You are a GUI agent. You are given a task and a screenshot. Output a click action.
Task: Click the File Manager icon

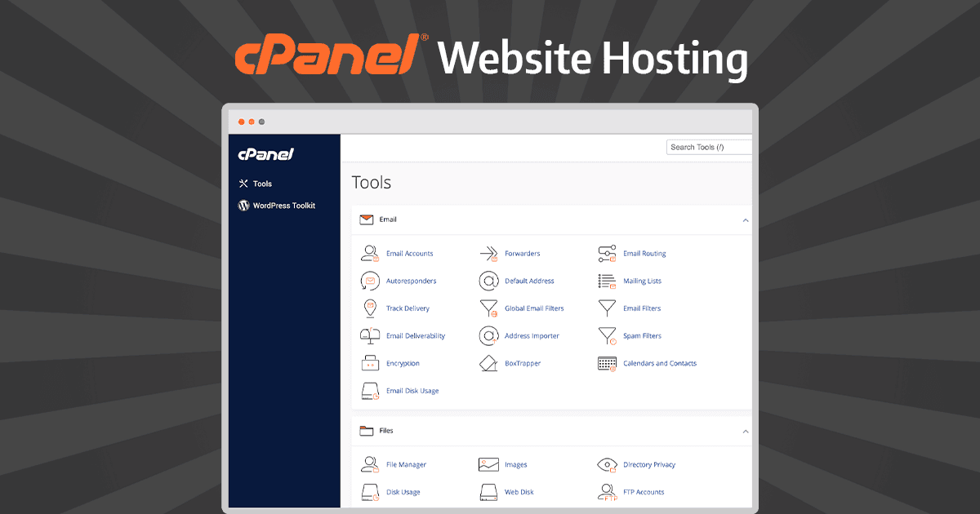pyautogui.click(x=370, y=465)
